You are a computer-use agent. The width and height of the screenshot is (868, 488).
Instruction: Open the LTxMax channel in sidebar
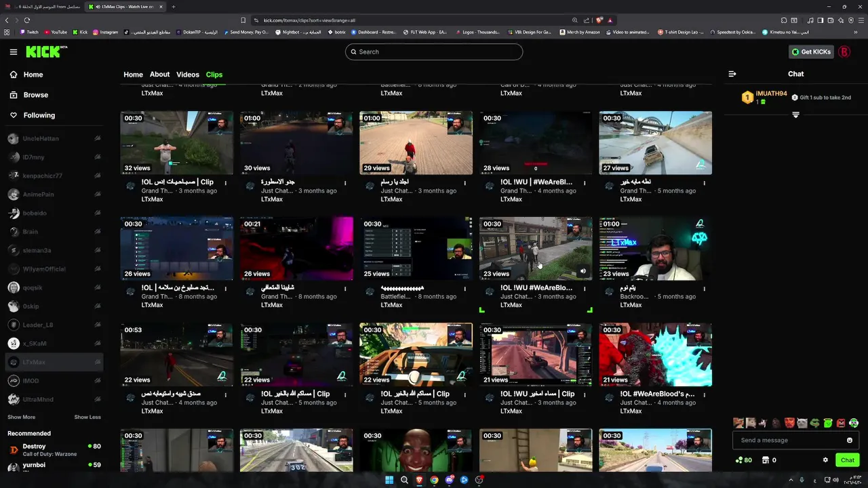pos(54,362)
